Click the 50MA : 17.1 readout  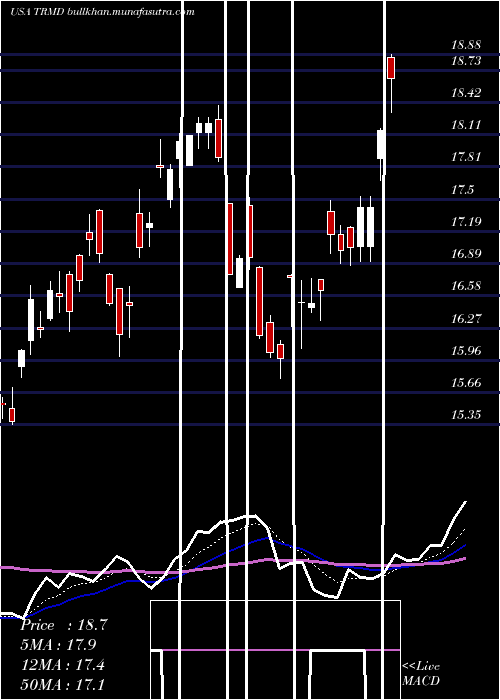(62, 684)
